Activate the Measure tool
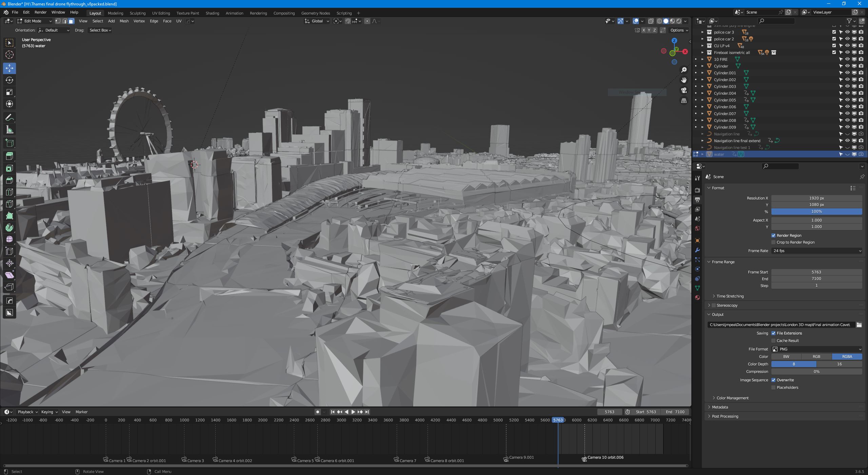 point(9,130)
